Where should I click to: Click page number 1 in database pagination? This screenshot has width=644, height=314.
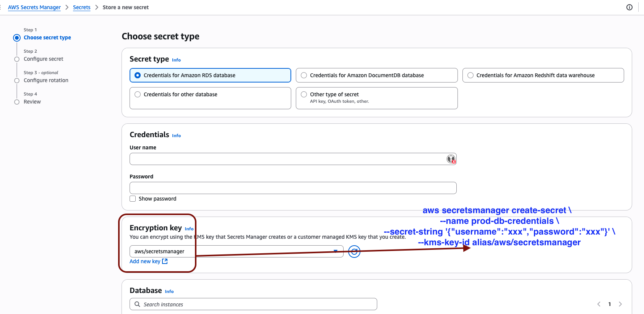tap(610, 304)
